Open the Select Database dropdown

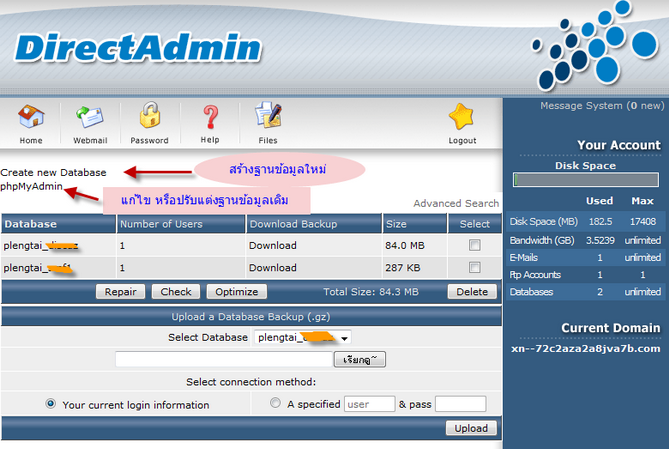click(303, 338)
